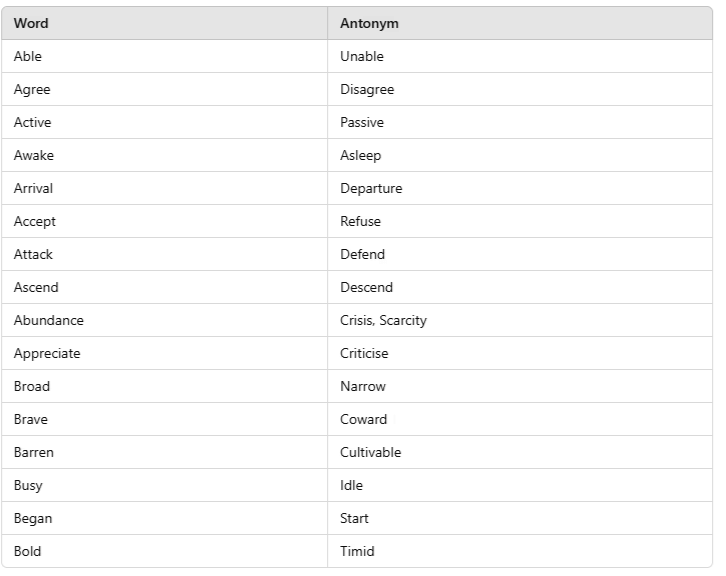Click the word Appreciate
726x576 pixels.
point(47,353)
